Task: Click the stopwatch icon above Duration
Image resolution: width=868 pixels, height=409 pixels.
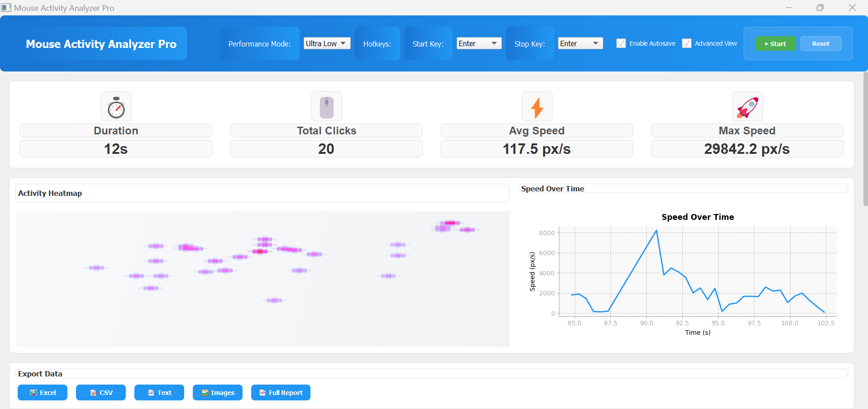Action: click(x=116, y=106)
